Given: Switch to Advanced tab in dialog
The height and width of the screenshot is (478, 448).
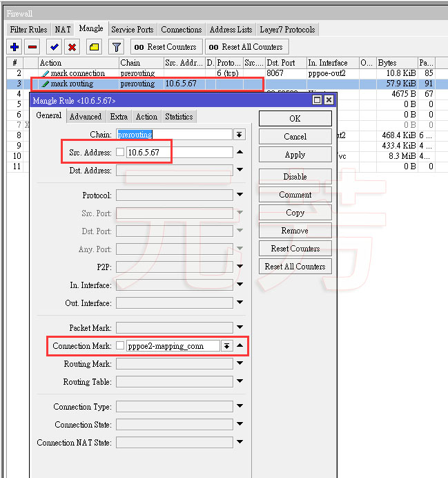Looking at the screenshot, I should point(86,117).
